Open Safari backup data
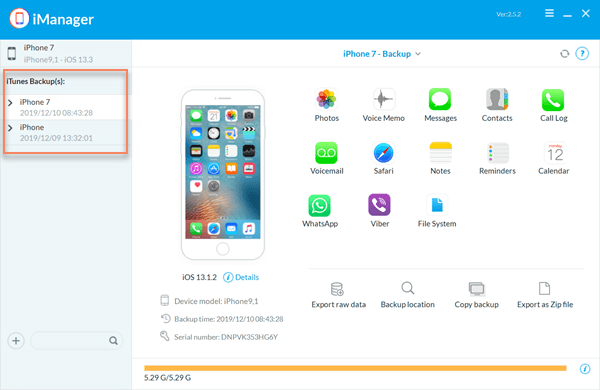Image resolution: width=600 pixels, height=390 pixels. coord(383,158)
